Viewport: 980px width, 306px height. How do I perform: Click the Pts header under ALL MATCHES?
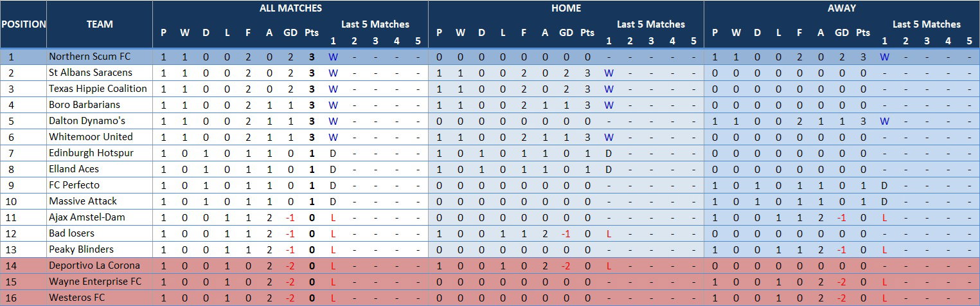coord(312,33)
